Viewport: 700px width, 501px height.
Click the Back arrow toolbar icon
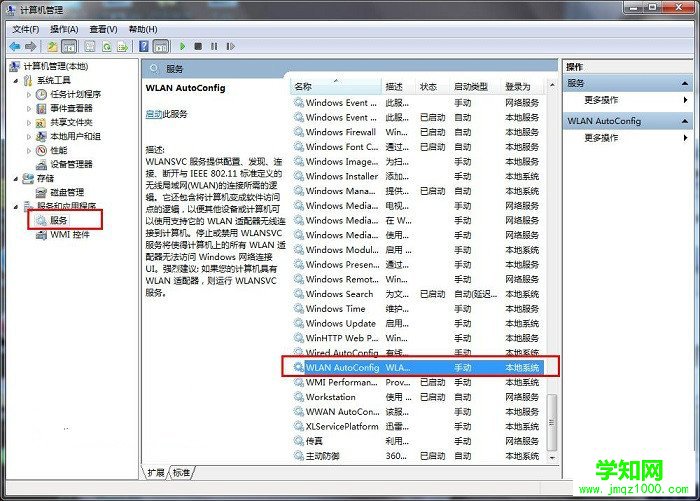pos(15,46)
